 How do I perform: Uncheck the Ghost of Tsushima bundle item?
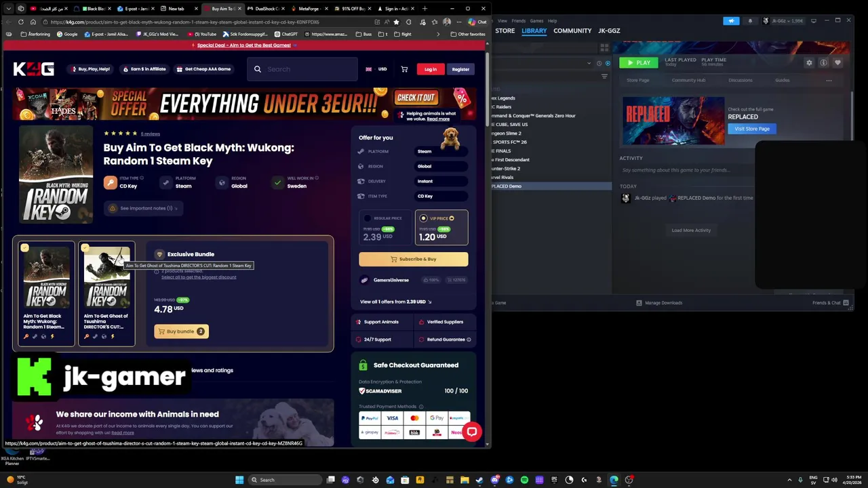pyautogui.click(x=85, y=248)
